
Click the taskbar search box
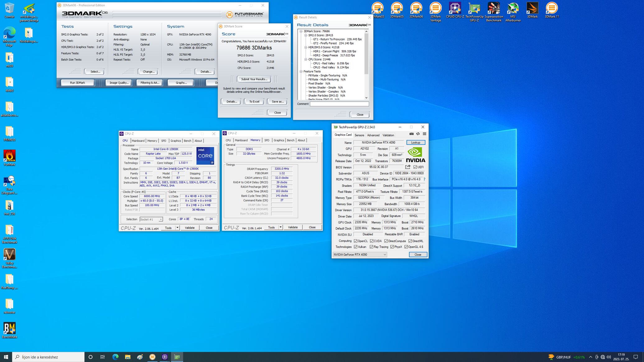coord(48,357)
